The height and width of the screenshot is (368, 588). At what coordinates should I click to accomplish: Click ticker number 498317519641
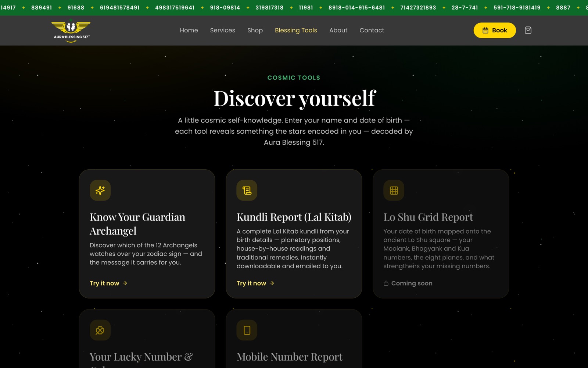point(175,7)
